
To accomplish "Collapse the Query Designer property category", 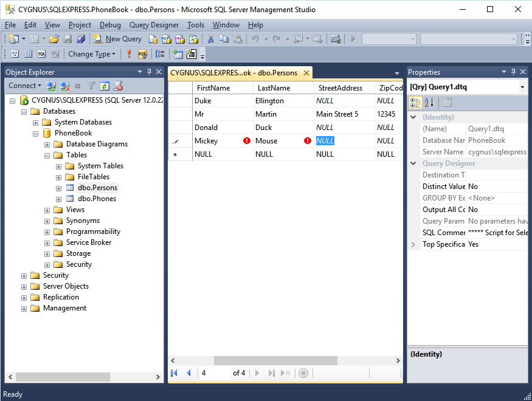I will coord(413,163).
